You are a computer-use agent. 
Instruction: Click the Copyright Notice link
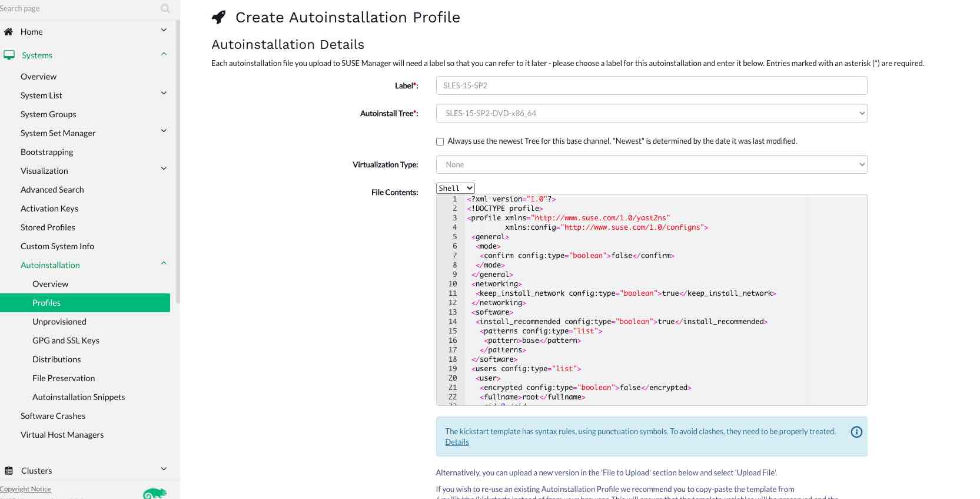[x=25, y=489]
